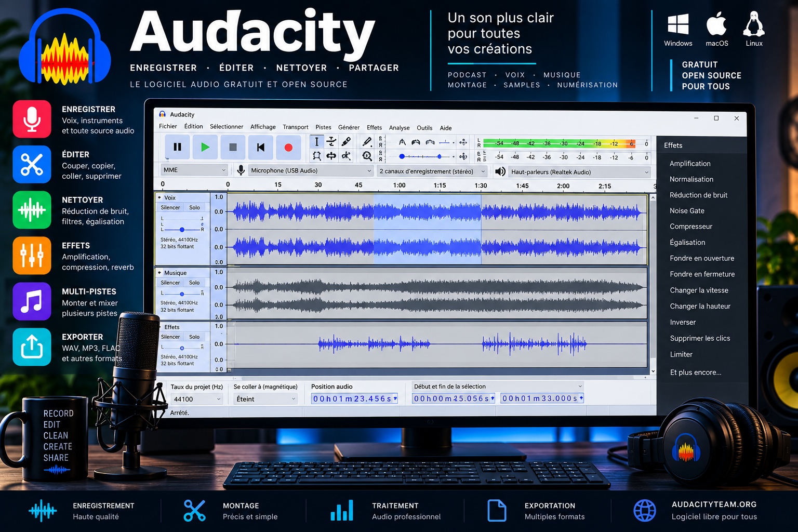Choose Réduction de bruit in the Effets panel
Image resolution: width=798 pixels, height=532 pixels.
(x=698, y=195)
